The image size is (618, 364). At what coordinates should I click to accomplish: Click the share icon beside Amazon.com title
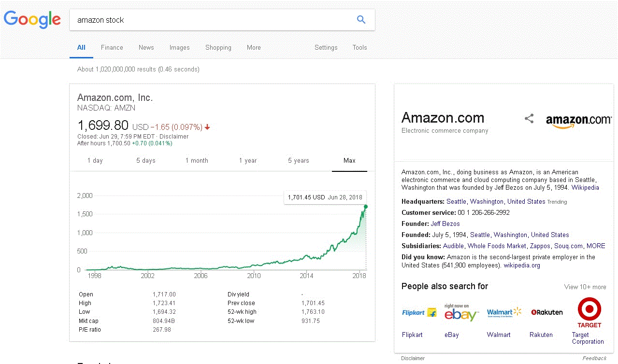[529, 119]
